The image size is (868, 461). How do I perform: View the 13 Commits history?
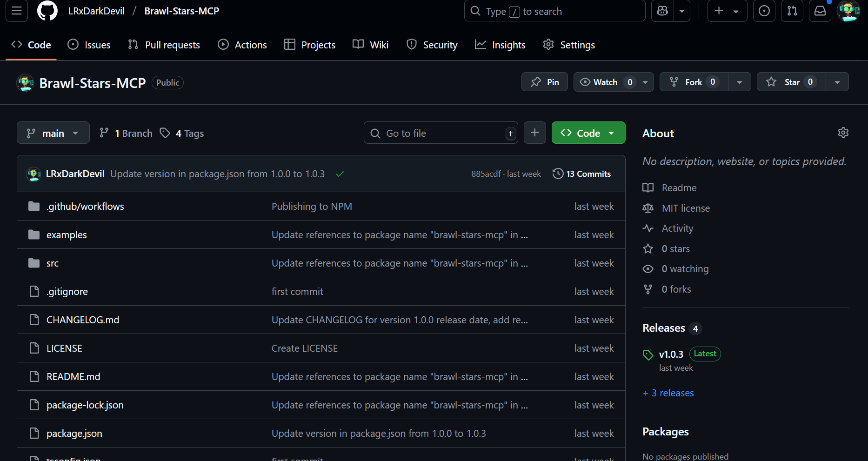[582, 174]
